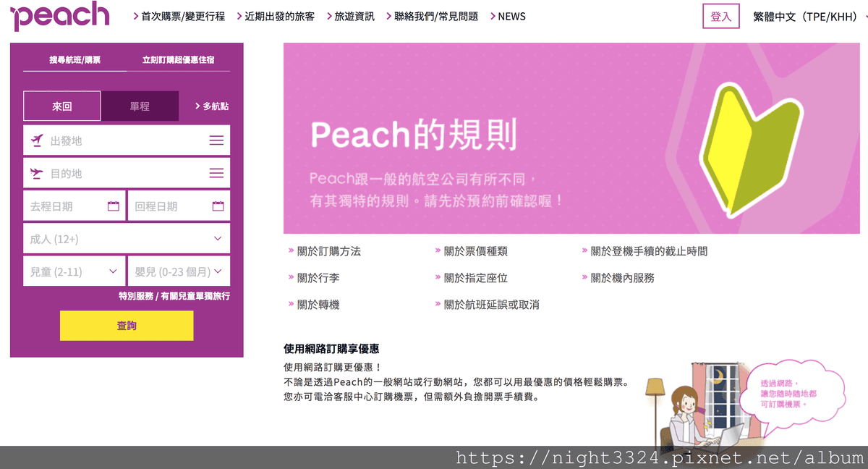The image size is (868, 469).
Task: Click the Peach logo
Action: 60,17
